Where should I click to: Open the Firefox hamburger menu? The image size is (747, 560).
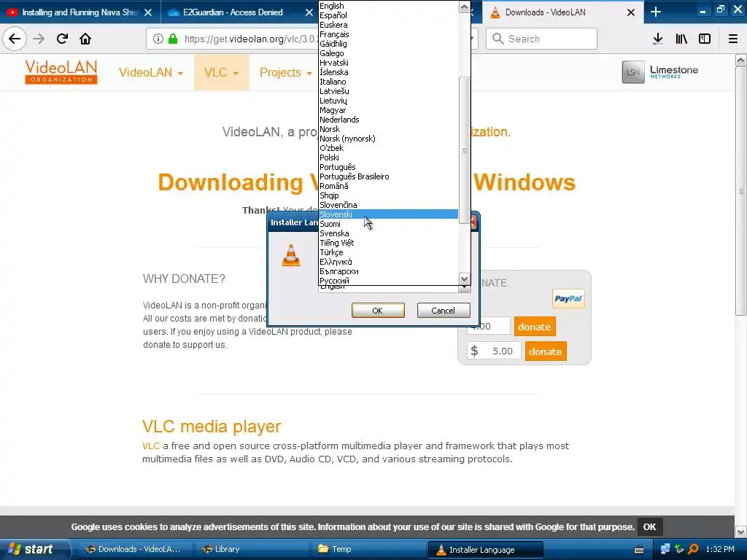click(x=732, y=39)
